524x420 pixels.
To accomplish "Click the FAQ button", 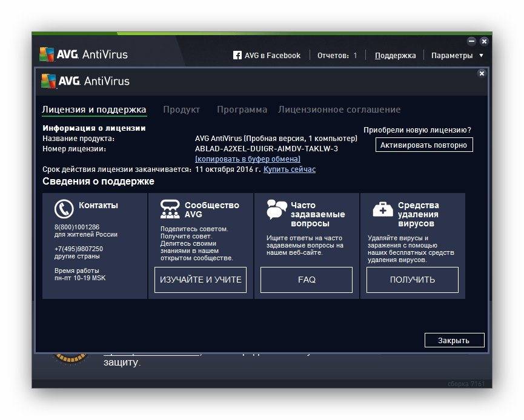I will click(x=307, y=280).
